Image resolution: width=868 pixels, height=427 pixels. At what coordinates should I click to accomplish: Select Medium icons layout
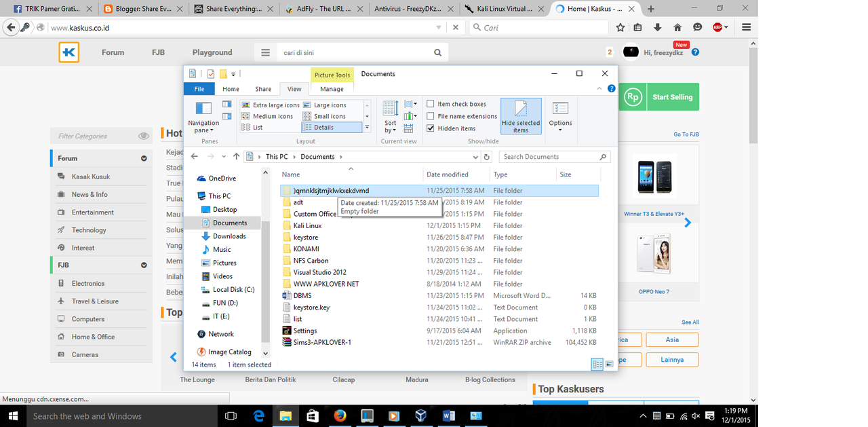268,116
